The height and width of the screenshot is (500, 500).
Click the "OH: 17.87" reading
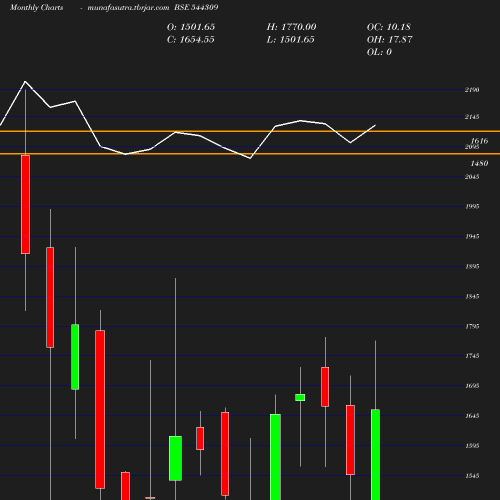pyautogui.click(x=389, y=40)
